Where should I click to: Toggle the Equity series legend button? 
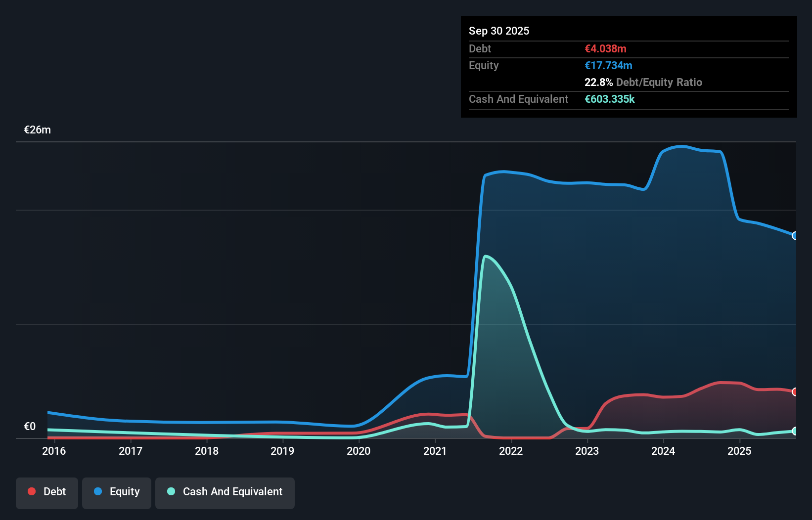click(x=117, y=493)
